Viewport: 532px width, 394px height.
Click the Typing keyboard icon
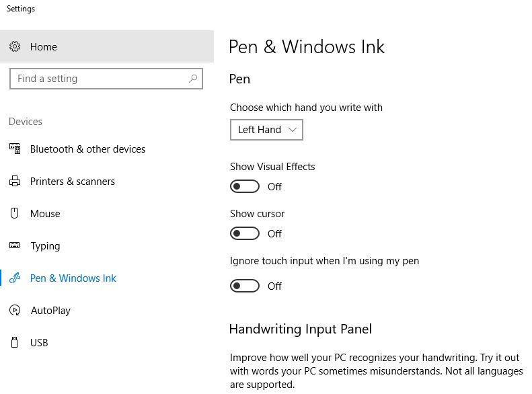coord(15,245)
